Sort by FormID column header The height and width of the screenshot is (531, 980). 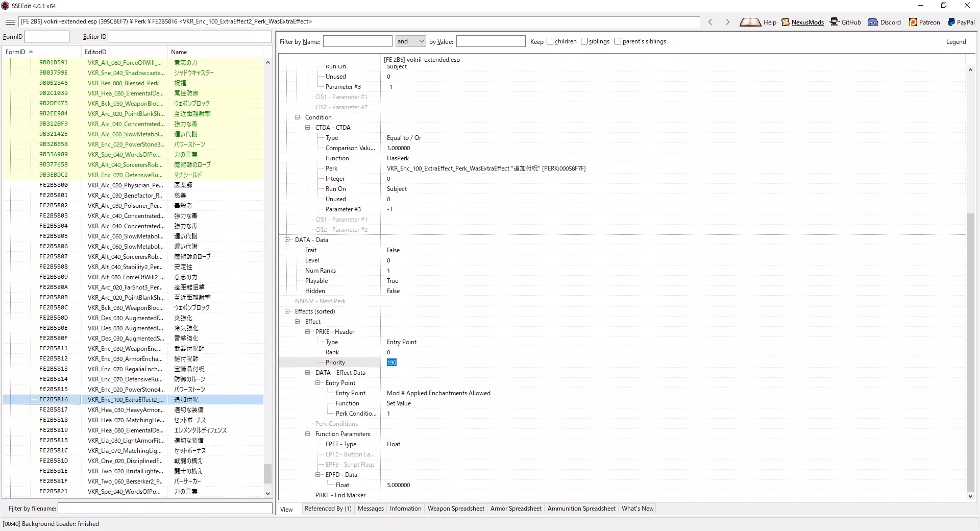click(42, 52)
